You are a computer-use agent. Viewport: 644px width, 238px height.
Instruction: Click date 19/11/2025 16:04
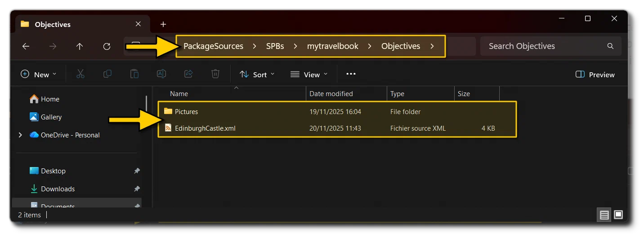(x=335, y=111)
